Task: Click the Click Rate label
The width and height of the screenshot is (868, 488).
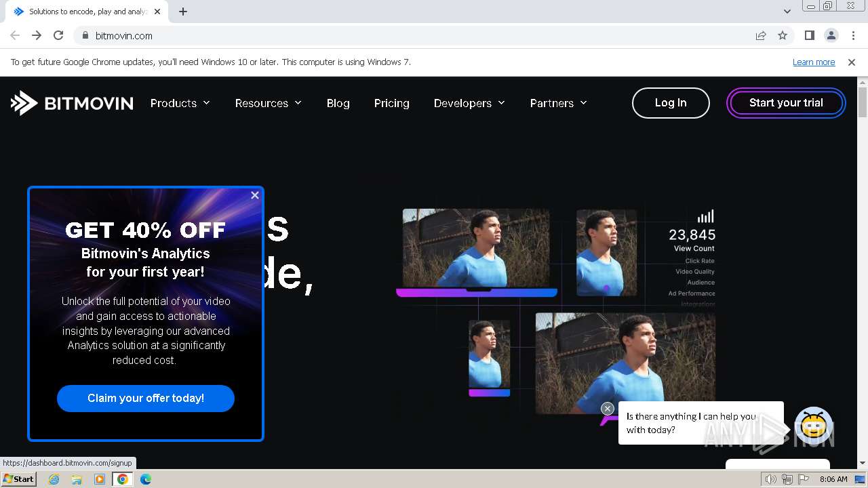Action: pyautogui.click(x=700, y=261)
